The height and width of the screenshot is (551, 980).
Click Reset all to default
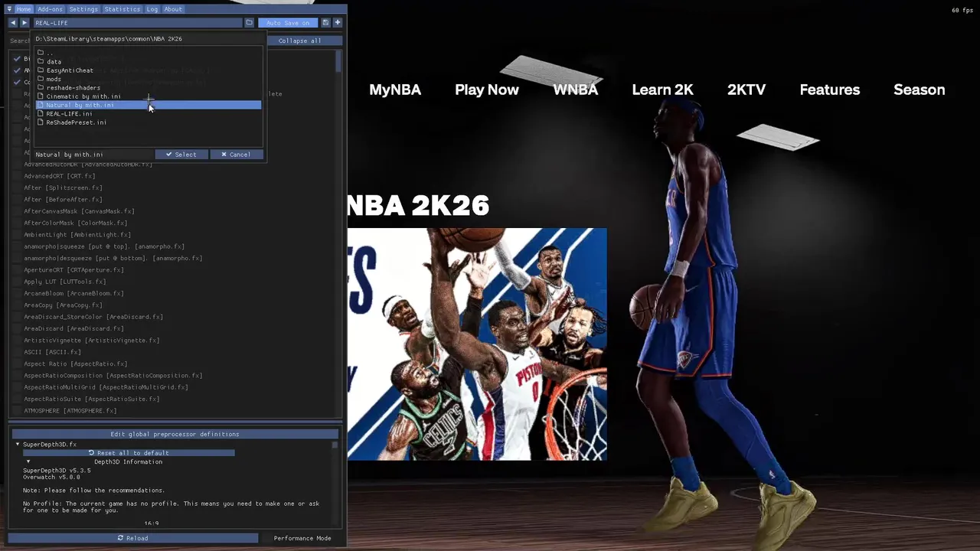[129, 453]
